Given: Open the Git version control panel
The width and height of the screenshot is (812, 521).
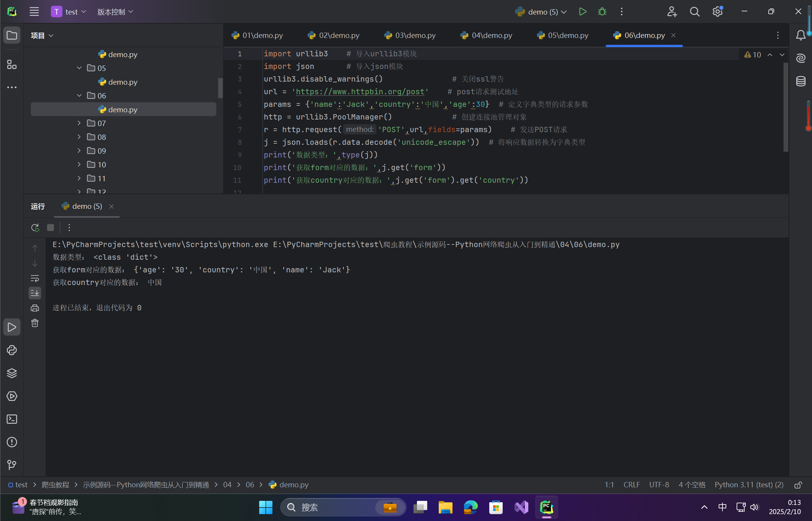Looking at the screenshot, I should [x=12, y=465].
